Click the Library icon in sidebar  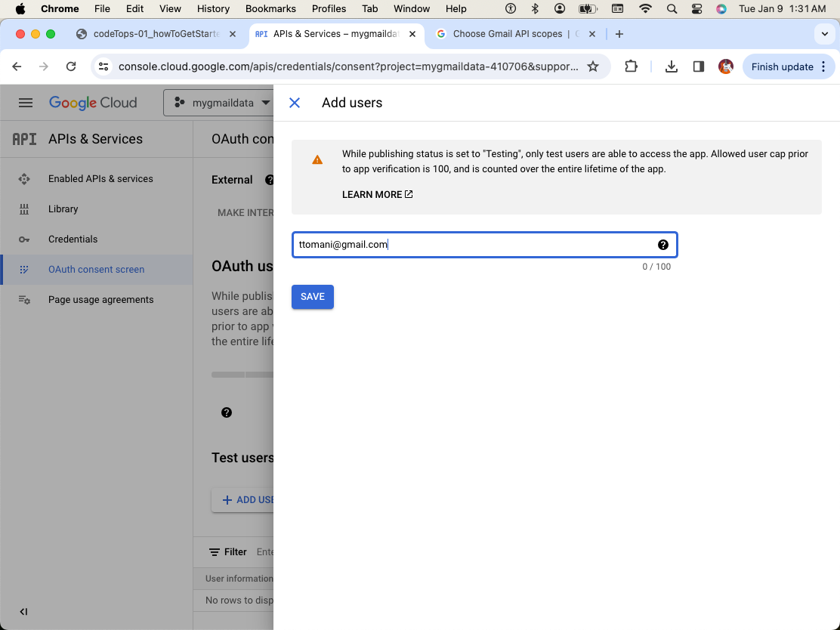24,209
